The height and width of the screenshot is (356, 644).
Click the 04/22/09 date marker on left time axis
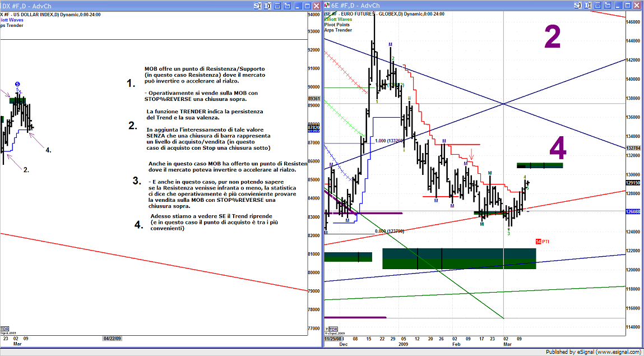click(112, 339)
